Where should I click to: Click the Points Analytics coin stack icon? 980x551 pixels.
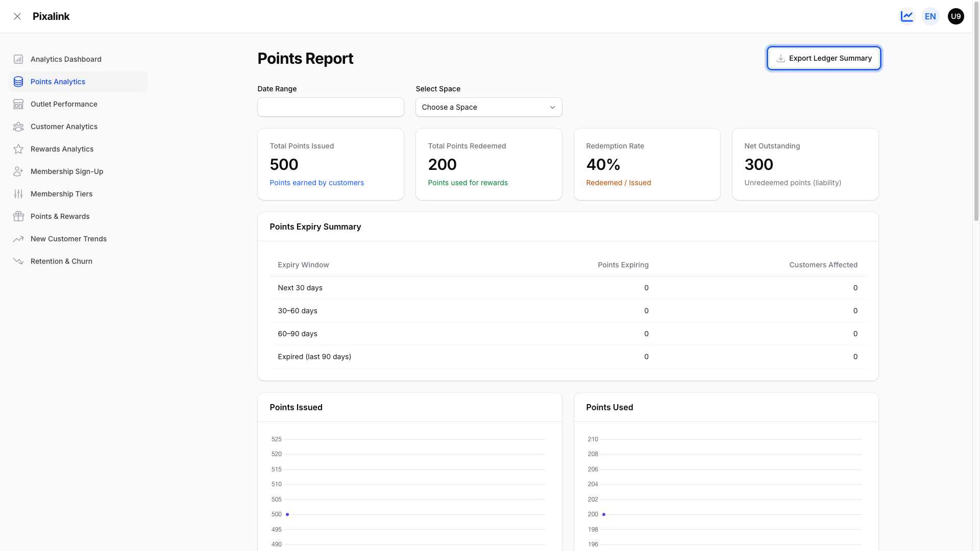(x=18, y=82)
